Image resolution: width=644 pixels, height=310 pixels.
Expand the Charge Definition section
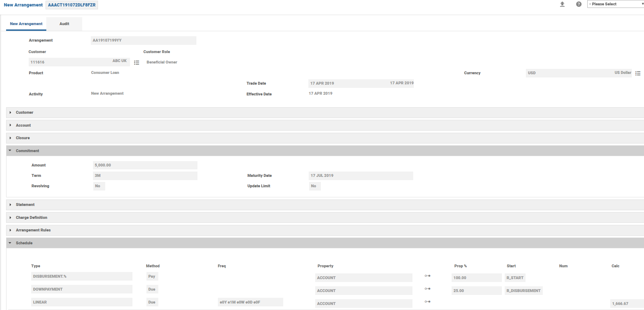click(x=31, y=218)
